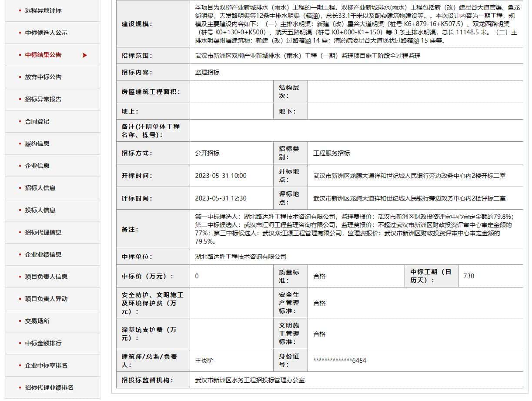The width and height of the screenshot is (532, 401).
Task: Select 投标人信息 menu entry
Action: point(40,210)
